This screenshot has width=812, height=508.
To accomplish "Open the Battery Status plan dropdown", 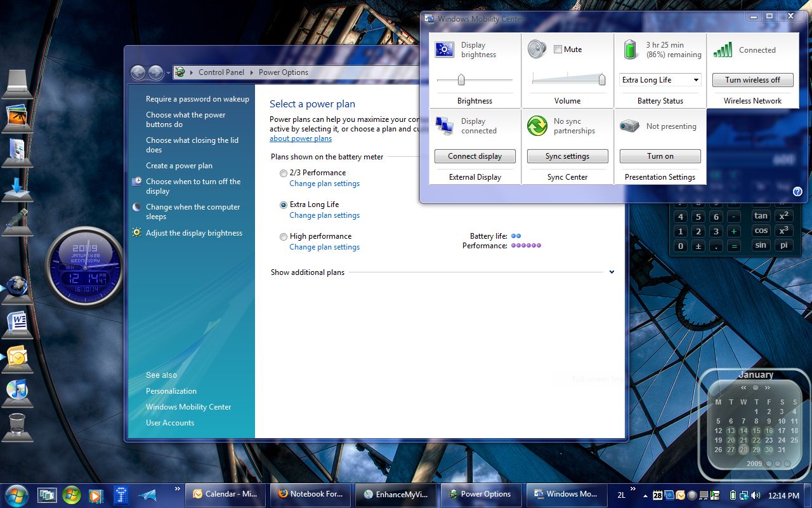I will (660, 80).
